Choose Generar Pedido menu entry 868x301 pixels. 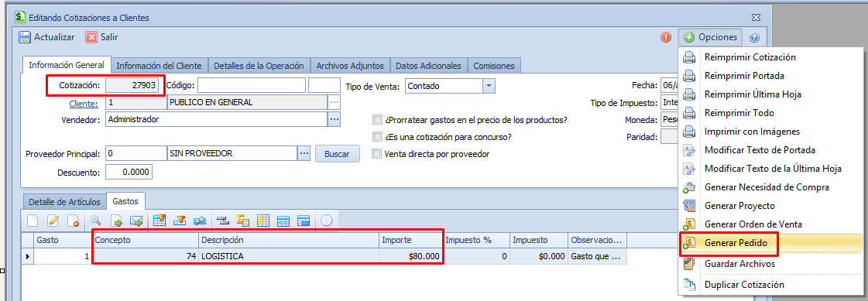(x=770, y=243)
